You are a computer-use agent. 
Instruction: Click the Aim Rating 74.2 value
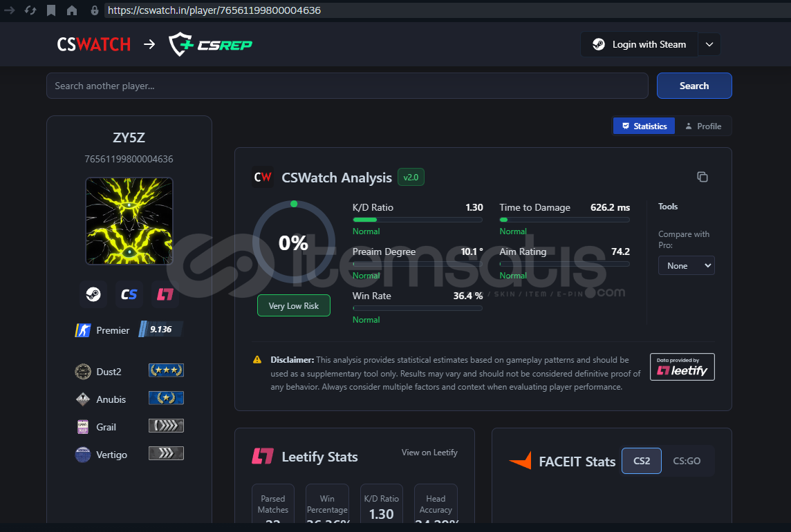pyautogui.click(x=620, y=251)
